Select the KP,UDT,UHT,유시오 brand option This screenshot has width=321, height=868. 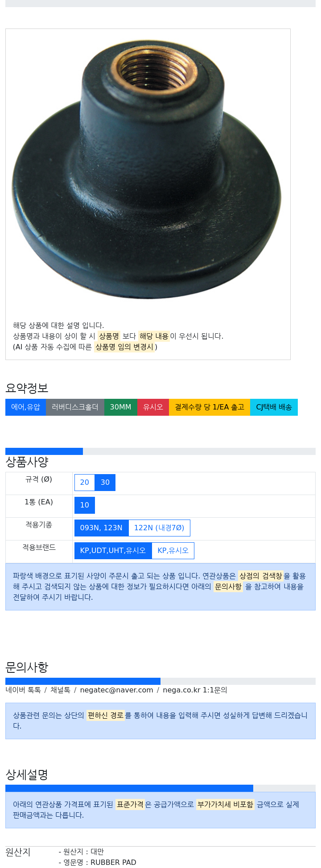113,551
